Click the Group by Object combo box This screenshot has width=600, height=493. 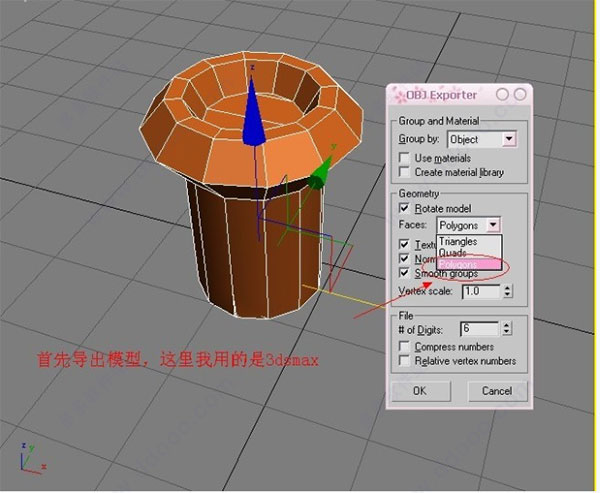[482, 139]
